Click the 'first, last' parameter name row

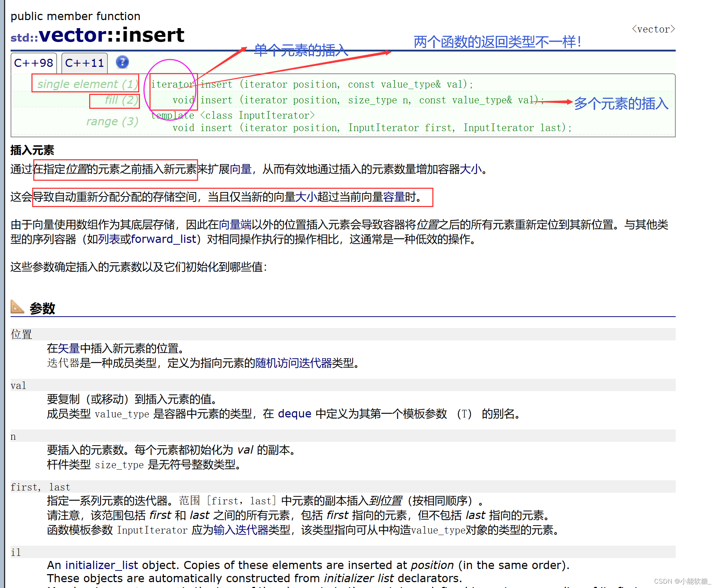click(x=343, y=487)
